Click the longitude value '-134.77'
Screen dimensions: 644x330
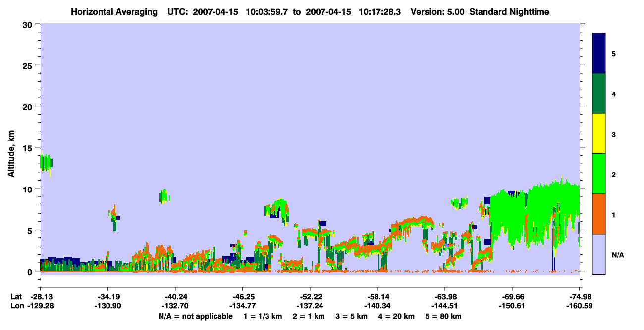(242, 306)
